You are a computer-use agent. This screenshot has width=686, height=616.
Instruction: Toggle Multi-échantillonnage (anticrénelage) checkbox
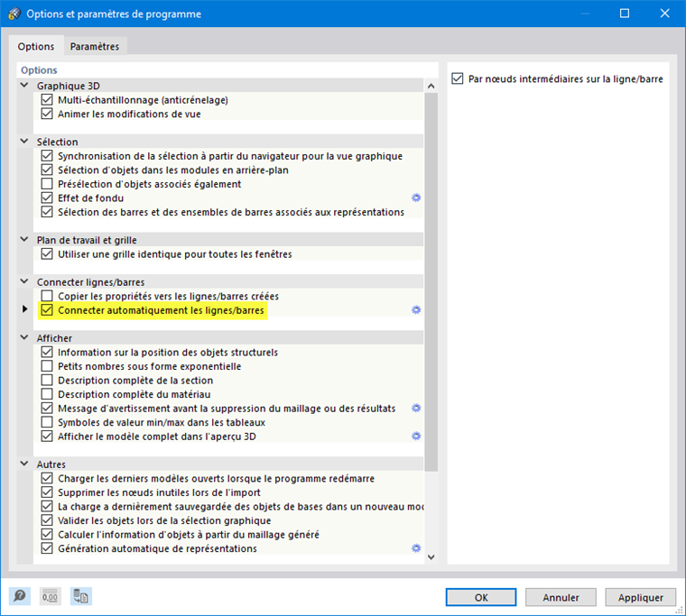47,100
